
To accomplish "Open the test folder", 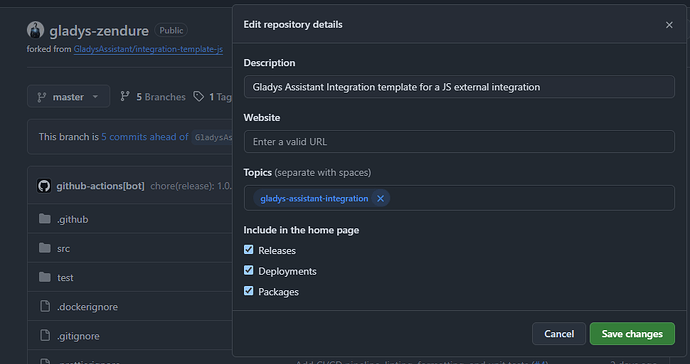I will tap(65, 278).
